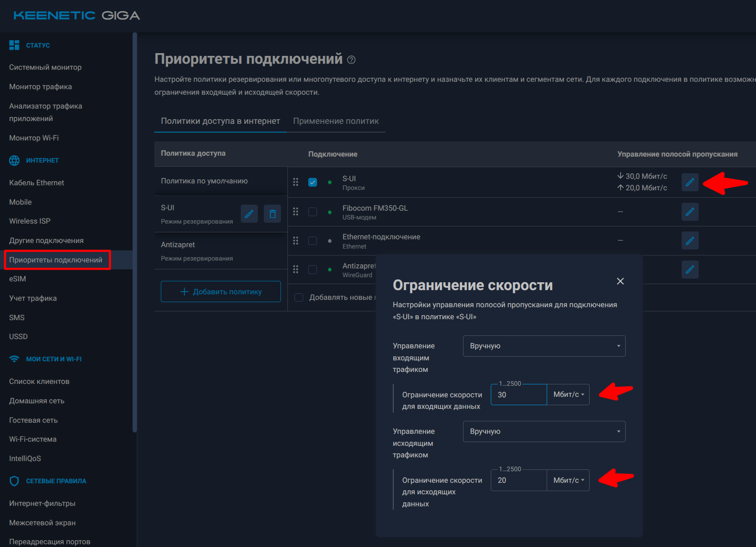756x547 pixels.
Task: Switch to Применение политик tab
Action: [336, 121]
